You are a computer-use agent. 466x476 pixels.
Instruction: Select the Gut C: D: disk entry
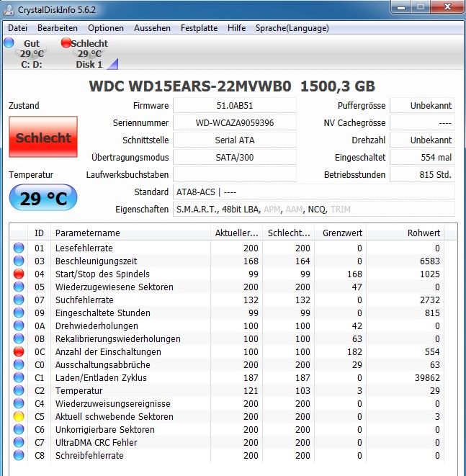(32, 54)
